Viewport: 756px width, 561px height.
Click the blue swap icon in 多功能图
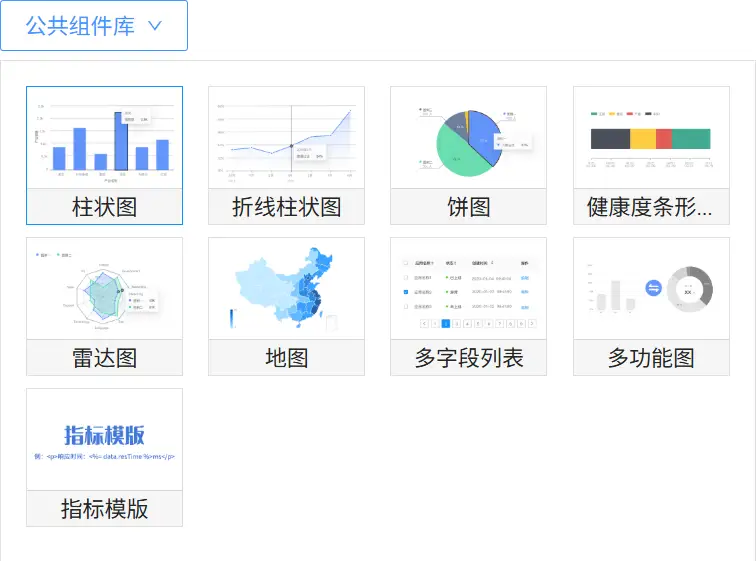654,288
